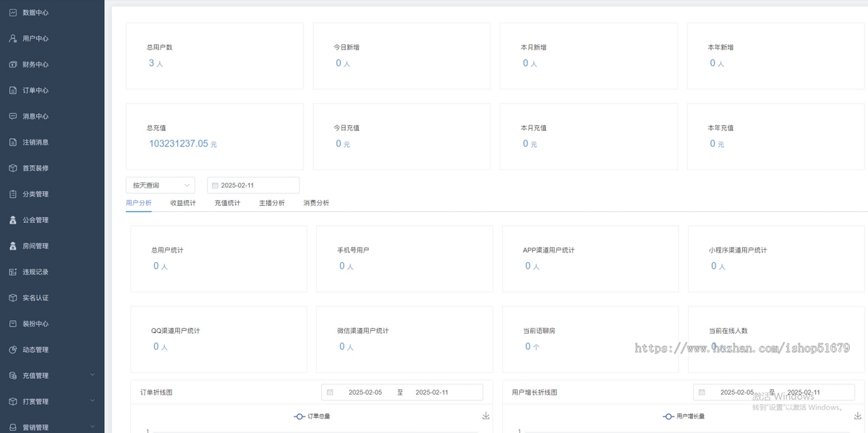
Task: Click the 首页装修 box icon
Action: point(13,168)
